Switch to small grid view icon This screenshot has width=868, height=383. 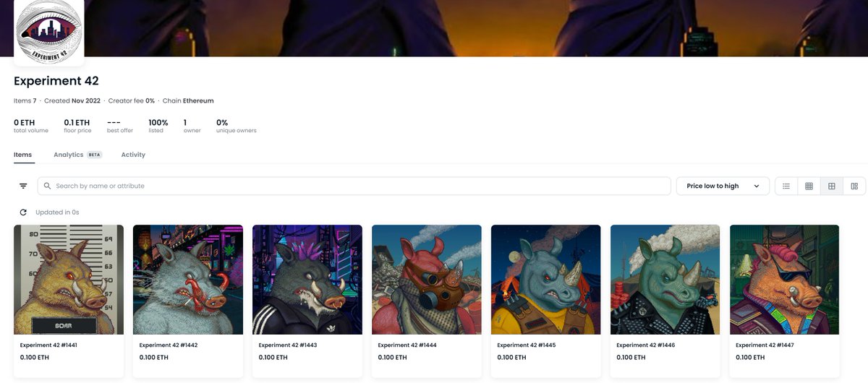pos(809,186)
